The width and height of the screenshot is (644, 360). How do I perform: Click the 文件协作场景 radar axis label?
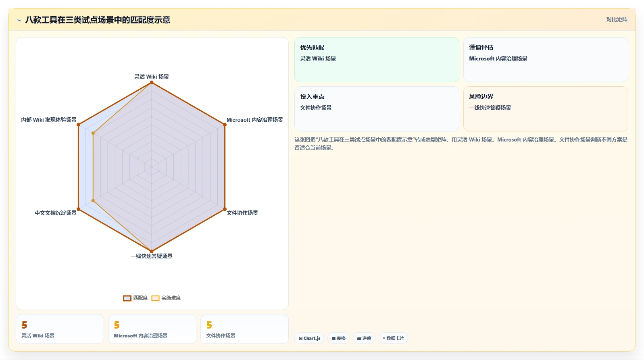(242, 213)
